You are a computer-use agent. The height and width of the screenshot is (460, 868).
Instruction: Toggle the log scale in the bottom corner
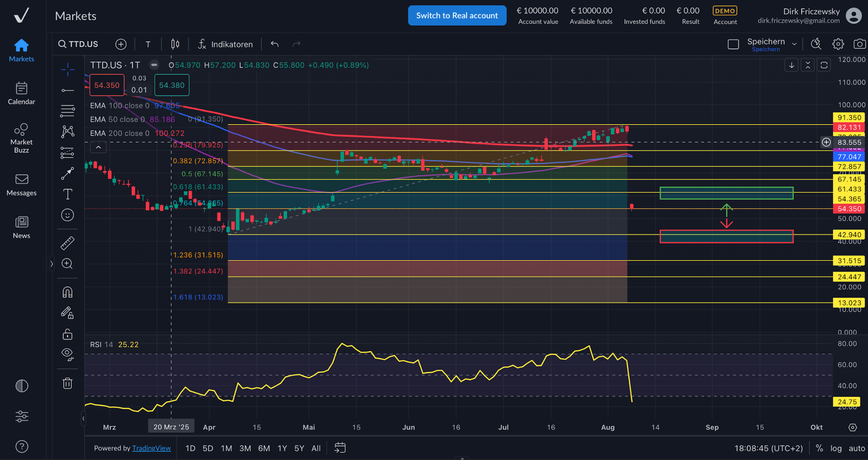pyautogui.click(x=836, y=448)
